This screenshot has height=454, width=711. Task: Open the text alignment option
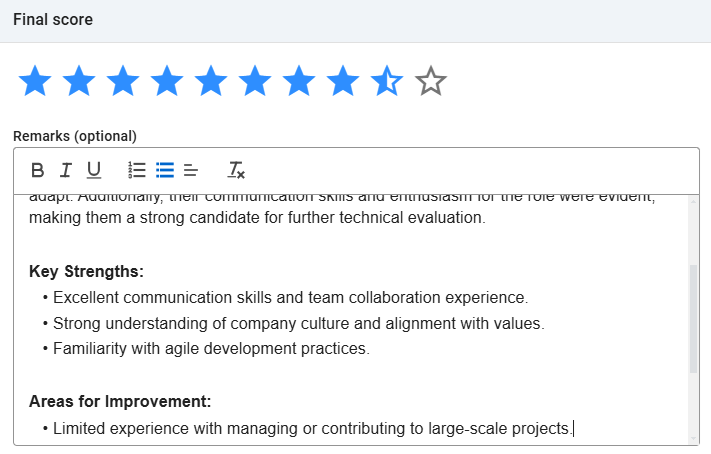191,170
